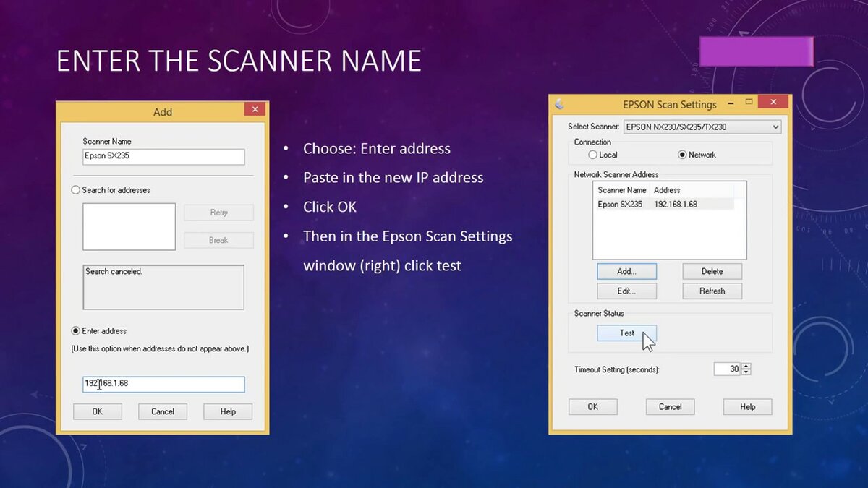Select the Enter address radio button
The height and width of the screenshot is (488, 868).
[75, 331]
